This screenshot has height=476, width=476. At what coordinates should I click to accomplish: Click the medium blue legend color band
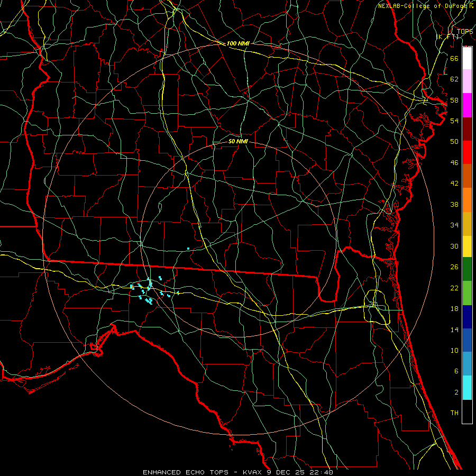[x=467, y=340]
